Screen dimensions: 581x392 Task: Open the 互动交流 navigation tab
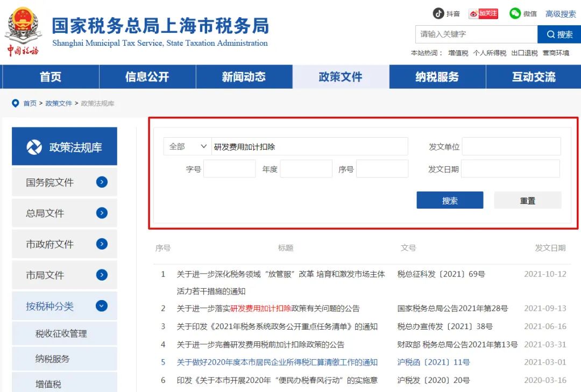534,77
